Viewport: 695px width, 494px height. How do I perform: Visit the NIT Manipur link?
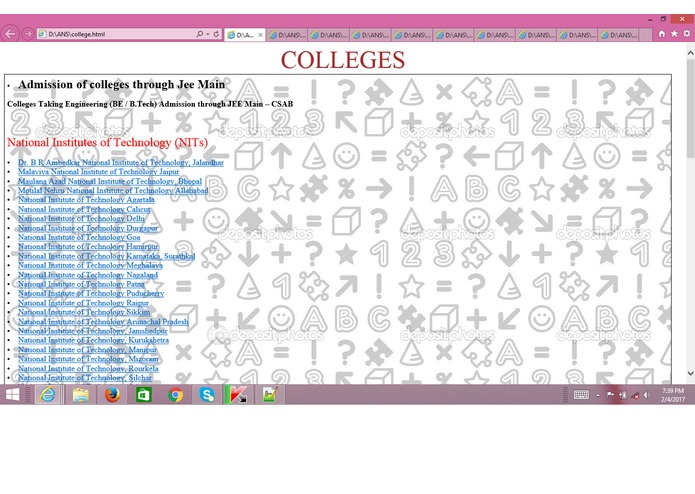pyautogui.click(x=87, y=350)
